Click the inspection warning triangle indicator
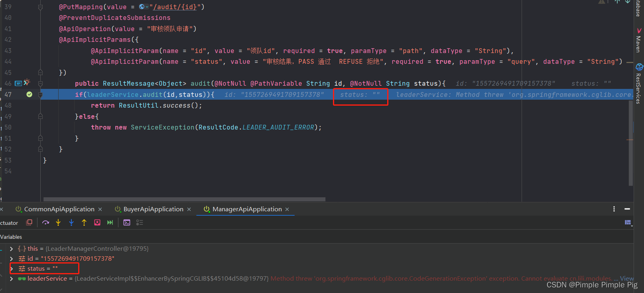 point(602,2)
